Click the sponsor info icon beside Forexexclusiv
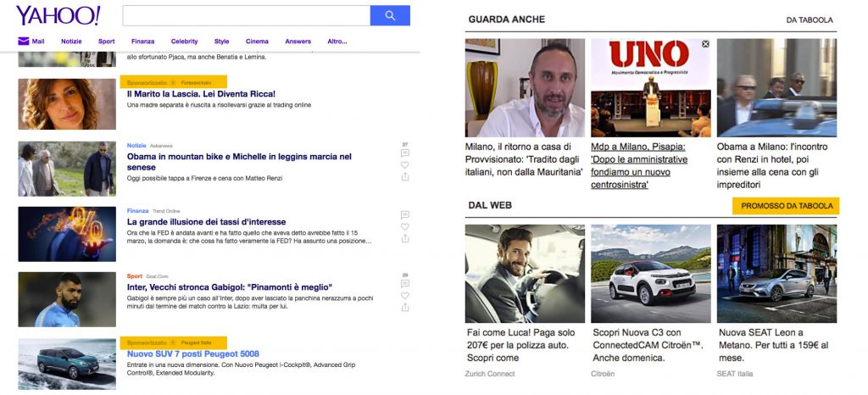This screenshot has width=868, height=395. (x=173, y=82)
